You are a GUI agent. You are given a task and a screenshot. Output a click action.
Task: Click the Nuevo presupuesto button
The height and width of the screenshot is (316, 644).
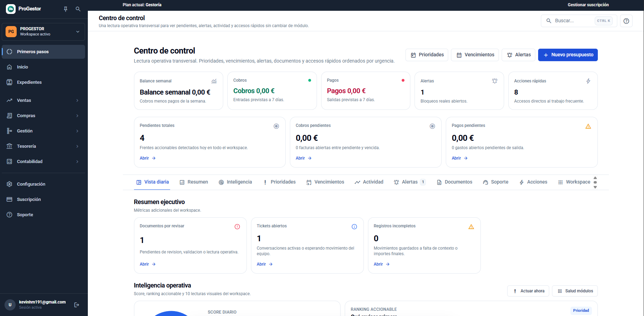568,55
